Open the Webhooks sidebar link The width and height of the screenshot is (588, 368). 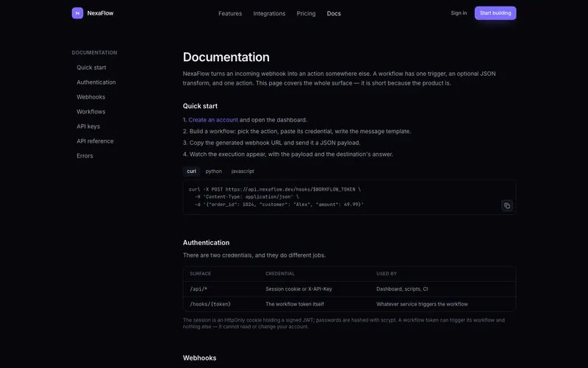pyautogui.click(x=90, y=97)
